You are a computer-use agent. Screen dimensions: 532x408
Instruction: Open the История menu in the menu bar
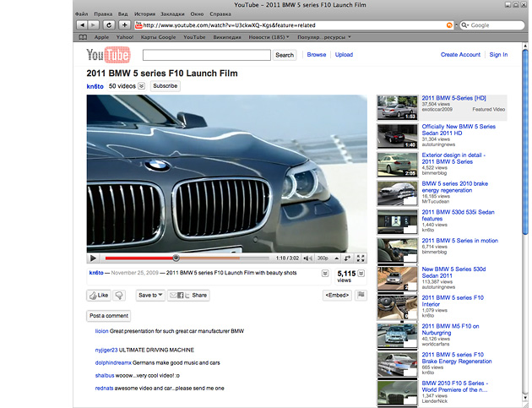[x=144, y=14]
